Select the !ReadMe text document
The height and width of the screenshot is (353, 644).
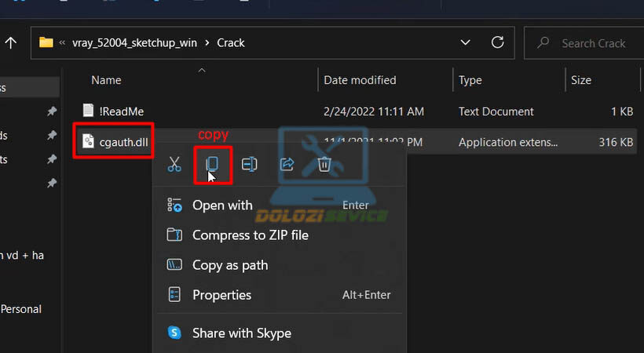point(121,111)
